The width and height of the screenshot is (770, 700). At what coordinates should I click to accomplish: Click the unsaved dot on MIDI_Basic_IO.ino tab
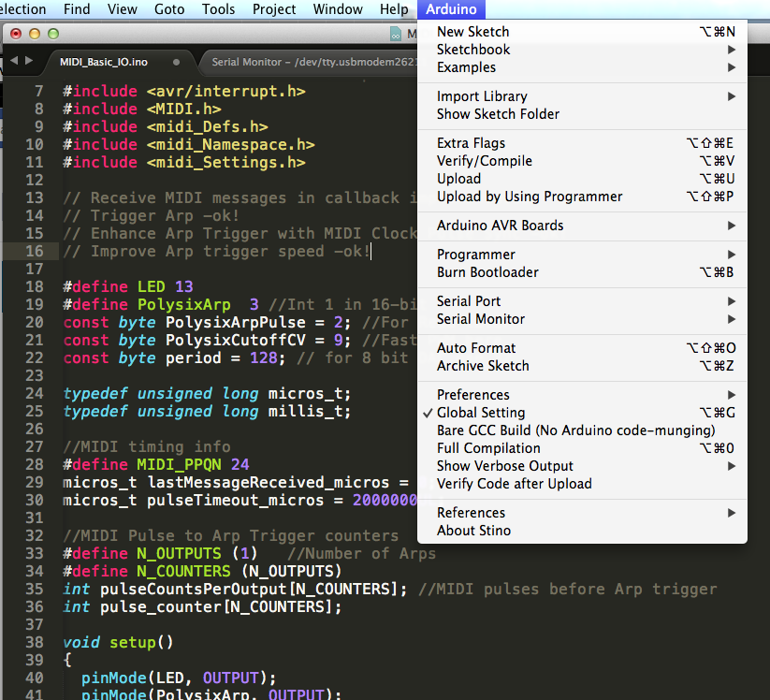click(176, 63)
